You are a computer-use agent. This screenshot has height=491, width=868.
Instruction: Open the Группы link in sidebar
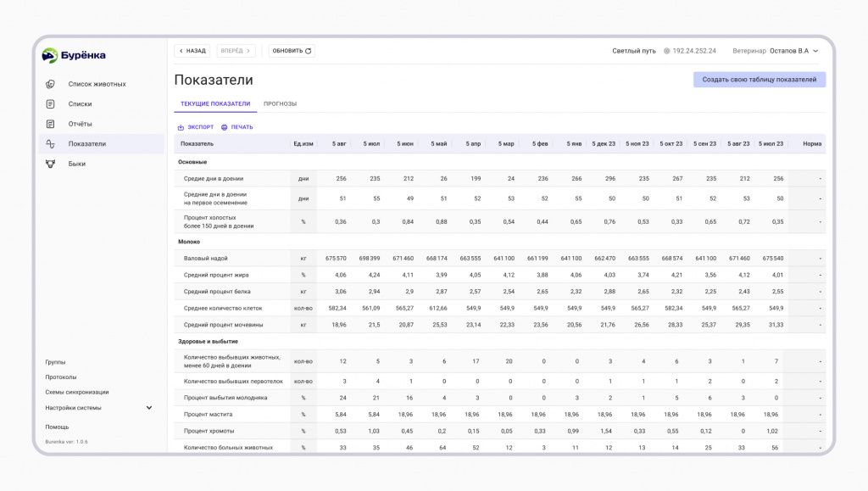point(55,362)
